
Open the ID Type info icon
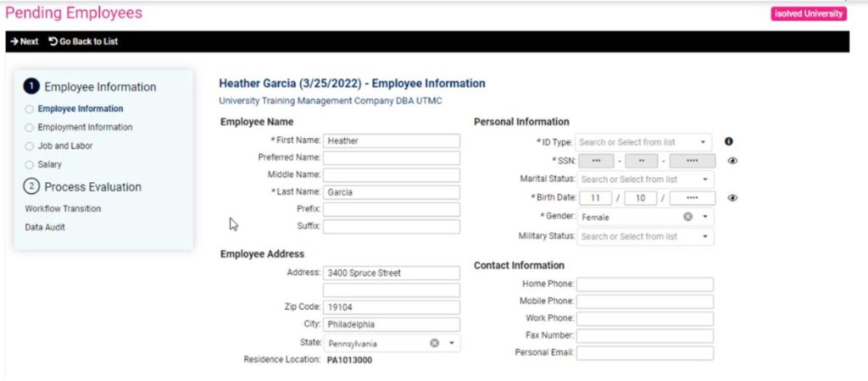pos(728,142)
